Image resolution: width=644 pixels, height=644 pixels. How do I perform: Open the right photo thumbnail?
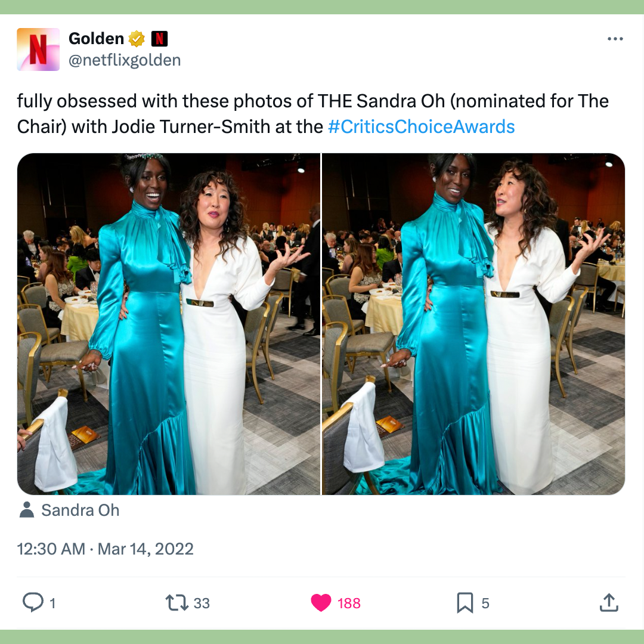tap(473, 324)
